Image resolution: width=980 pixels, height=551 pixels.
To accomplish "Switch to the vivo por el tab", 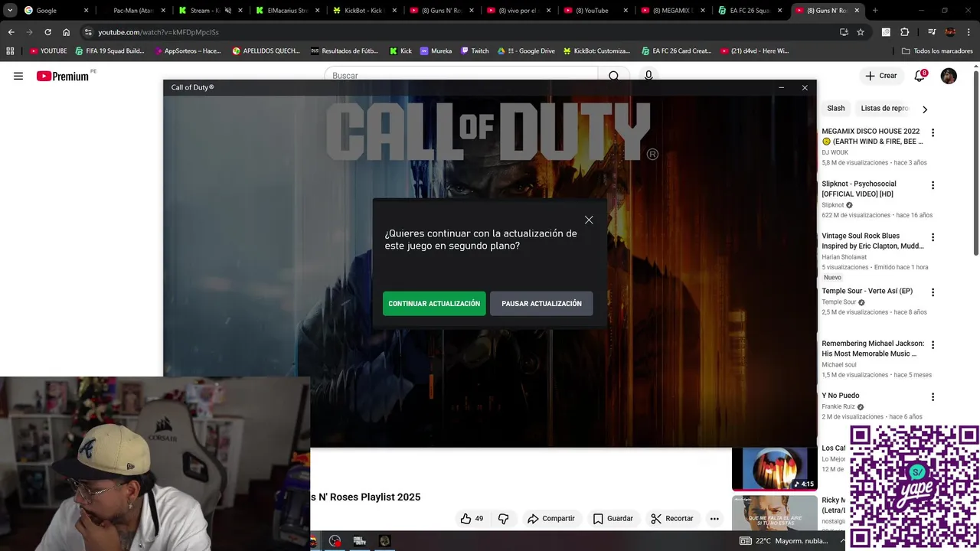I will pos(517,11).
